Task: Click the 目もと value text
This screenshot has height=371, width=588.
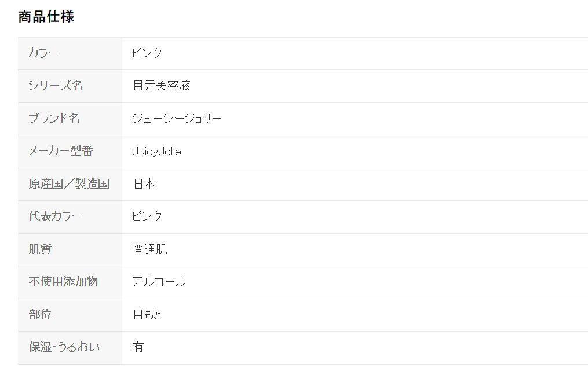Action: click(148, 315)
